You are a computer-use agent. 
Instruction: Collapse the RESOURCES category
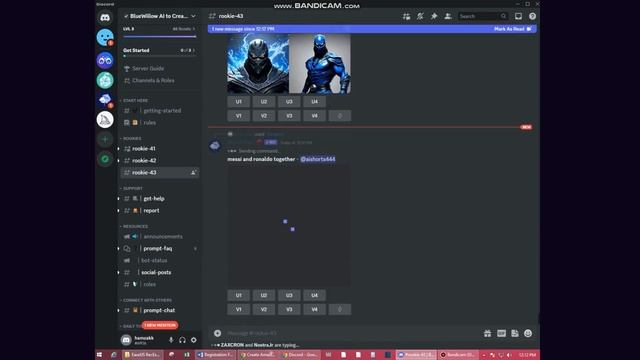pyautogui.click(x=134, y=226)
